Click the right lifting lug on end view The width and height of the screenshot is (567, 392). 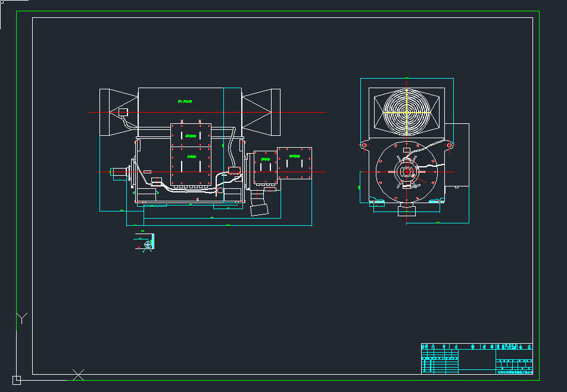click(450, 145)
